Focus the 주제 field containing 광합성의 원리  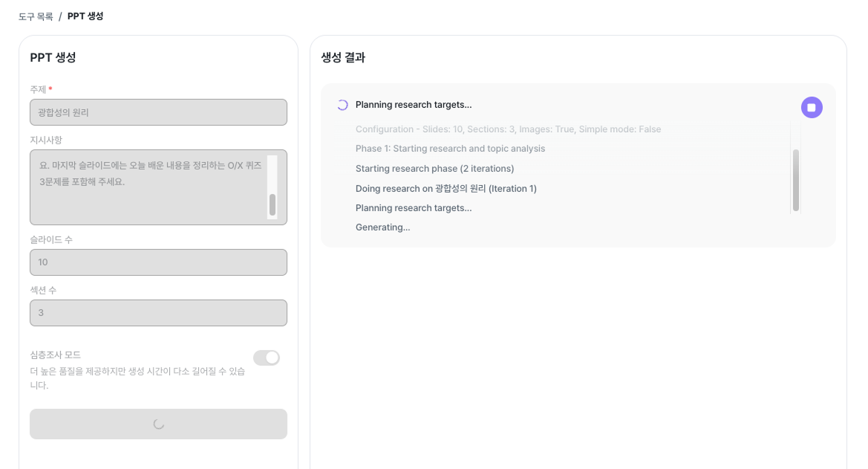click(x=158, y=112)
